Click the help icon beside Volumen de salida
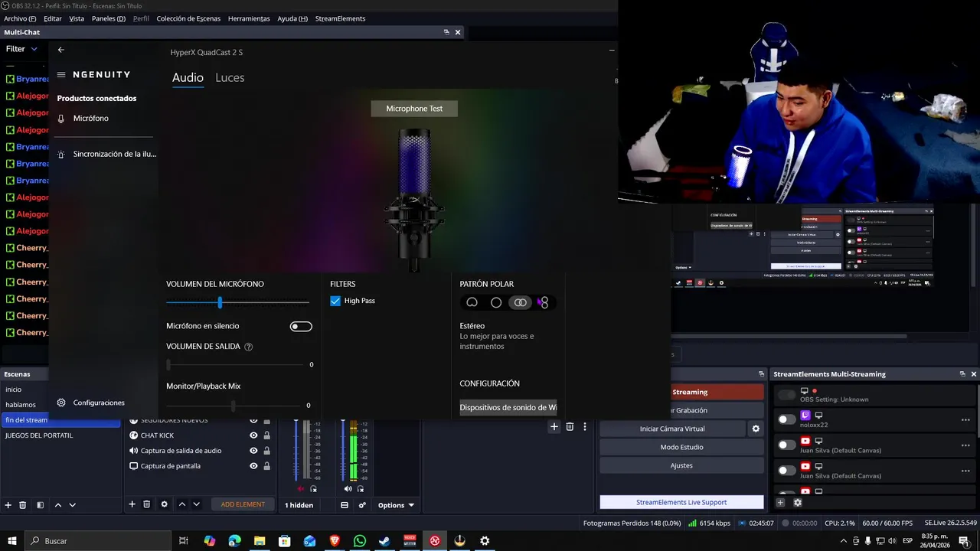The image size is (980, 551). pyautogui.click(x=248, y=347)
